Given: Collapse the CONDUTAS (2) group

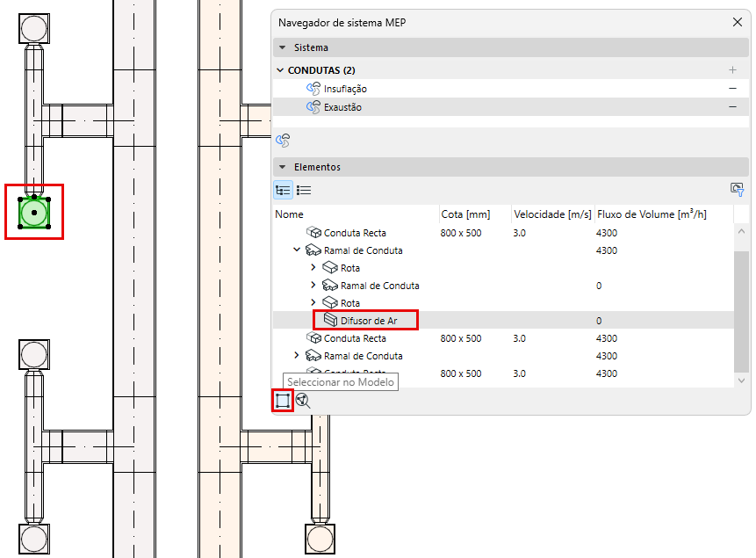Looking at the screenshot, I should click(x=281, y=70).
